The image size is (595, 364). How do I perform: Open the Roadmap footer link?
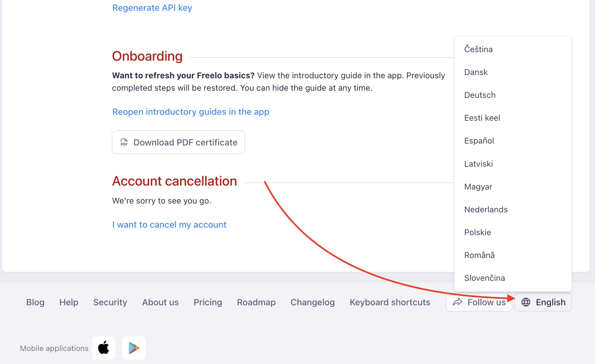[256, 302]
